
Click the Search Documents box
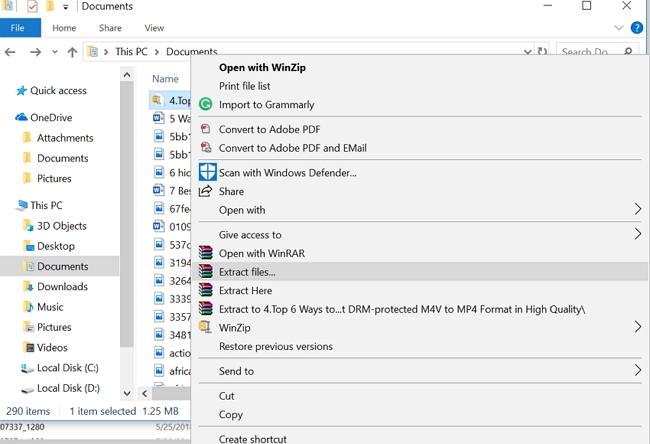click(x=597, y=51)
